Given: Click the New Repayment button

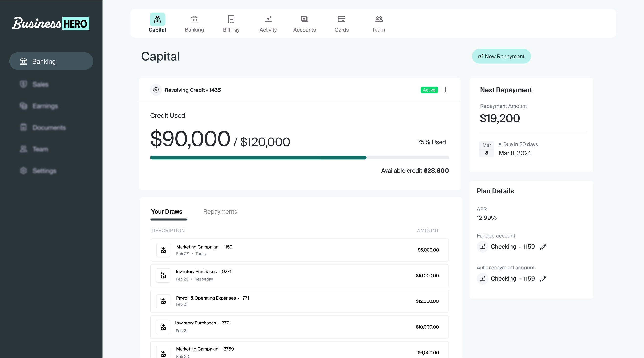Looking at the screenshot, I should tap(501, 56).
